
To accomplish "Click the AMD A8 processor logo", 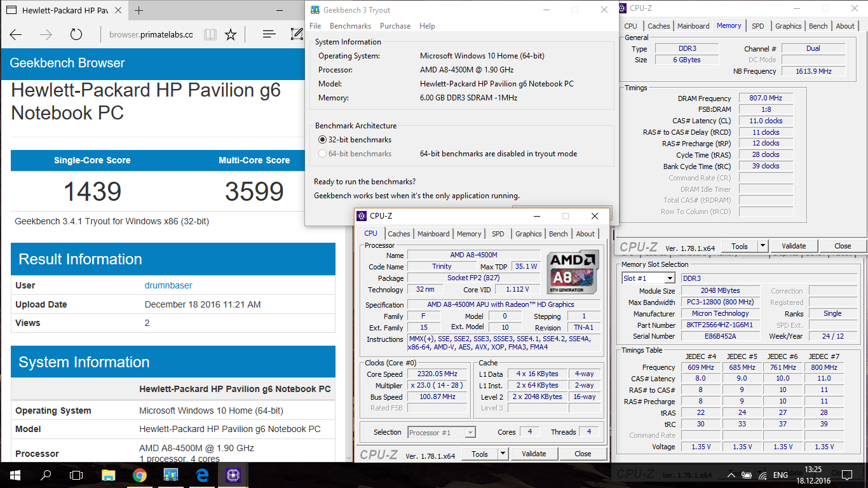I will 572,272.
